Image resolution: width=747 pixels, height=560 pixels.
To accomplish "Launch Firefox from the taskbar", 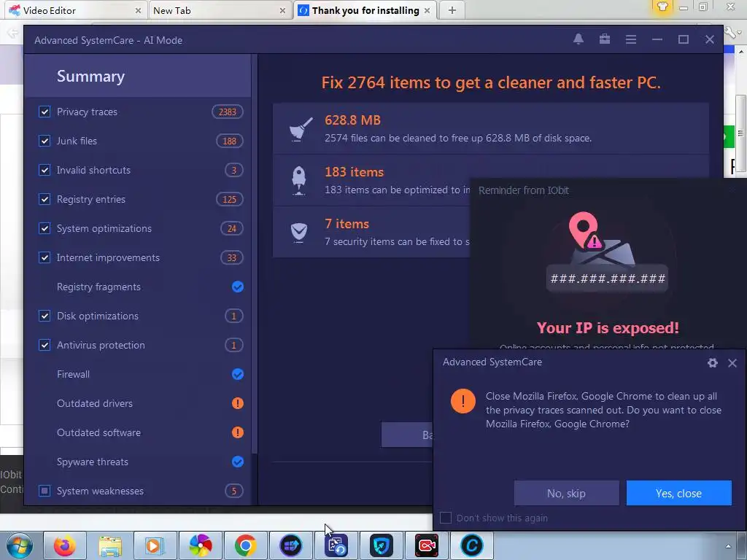I will click(65, 545).
